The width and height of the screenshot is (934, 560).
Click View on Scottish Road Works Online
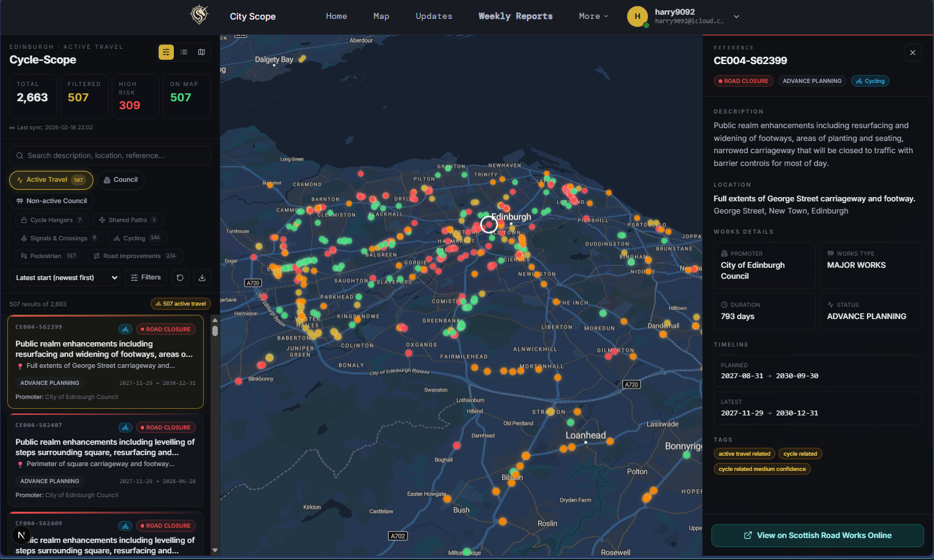[x=817, y=536]
